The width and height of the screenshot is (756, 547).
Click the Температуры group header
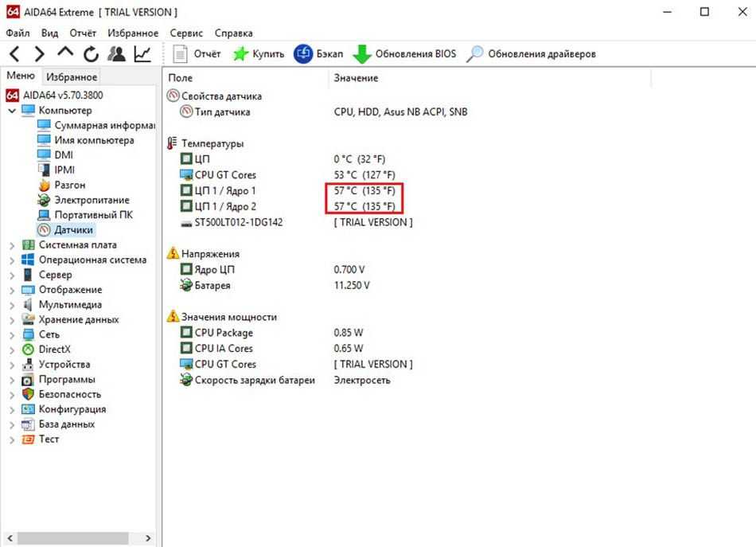pyautogui.click(x=205, y=143)
